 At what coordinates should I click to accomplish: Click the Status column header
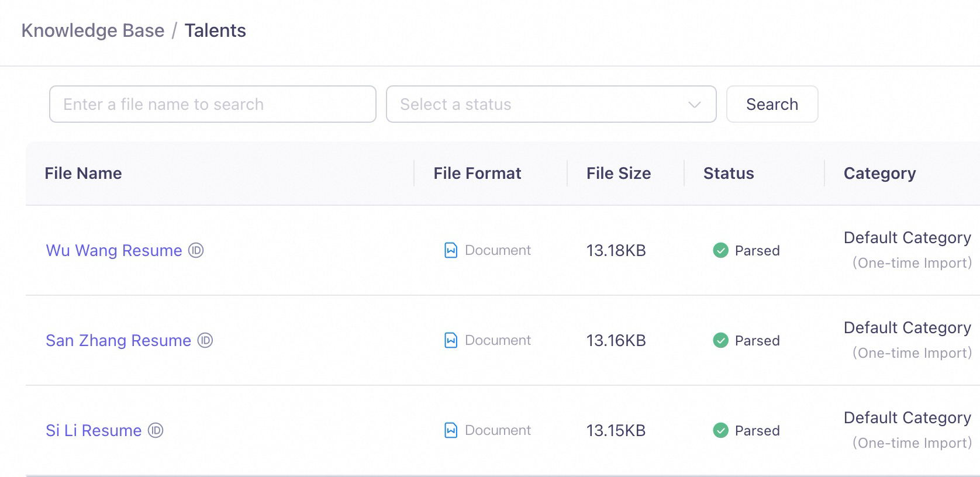(x=729, y=174)
